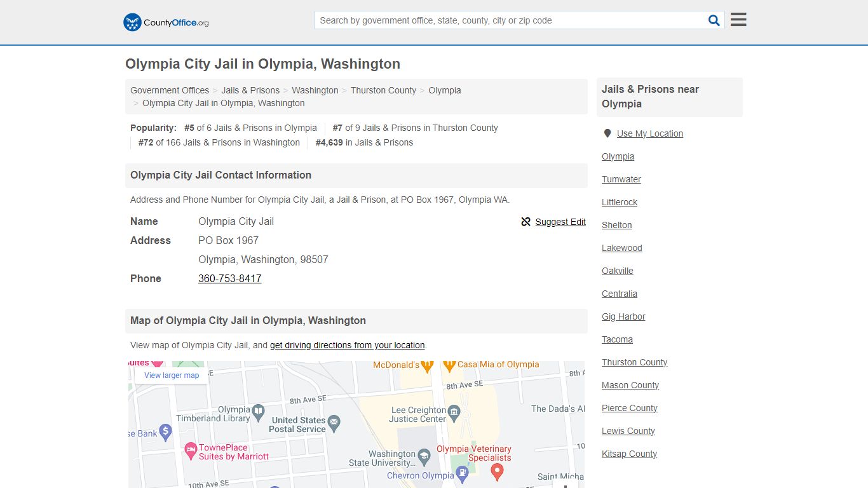Click the red Olympia Veterinary Specialists pin
Screen dimensions: 868x488
tap(498, 472)
